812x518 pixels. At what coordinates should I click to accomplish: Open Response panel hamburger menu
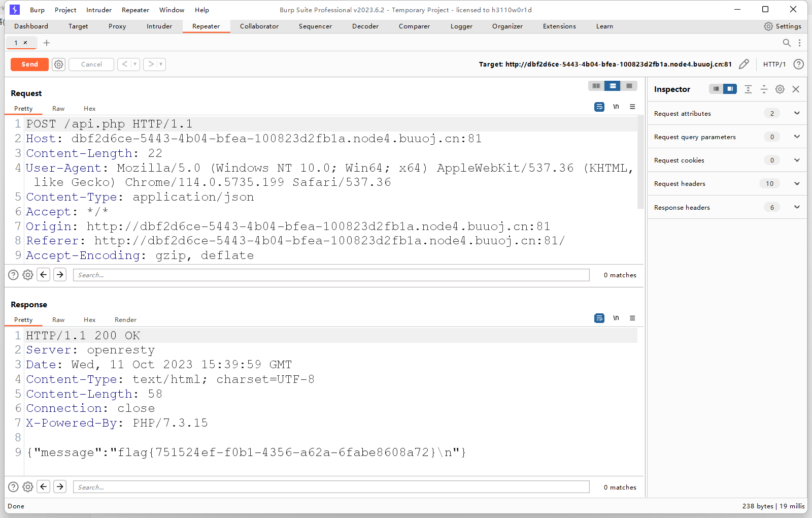[x=632, y=318]
